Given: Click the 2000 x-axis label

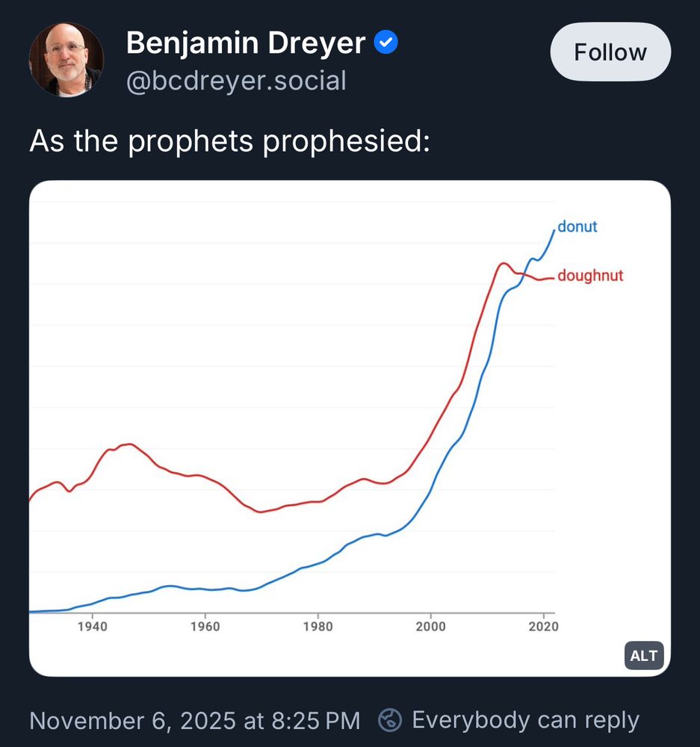Looking at the screenshot, I should [x=431, y=627].
